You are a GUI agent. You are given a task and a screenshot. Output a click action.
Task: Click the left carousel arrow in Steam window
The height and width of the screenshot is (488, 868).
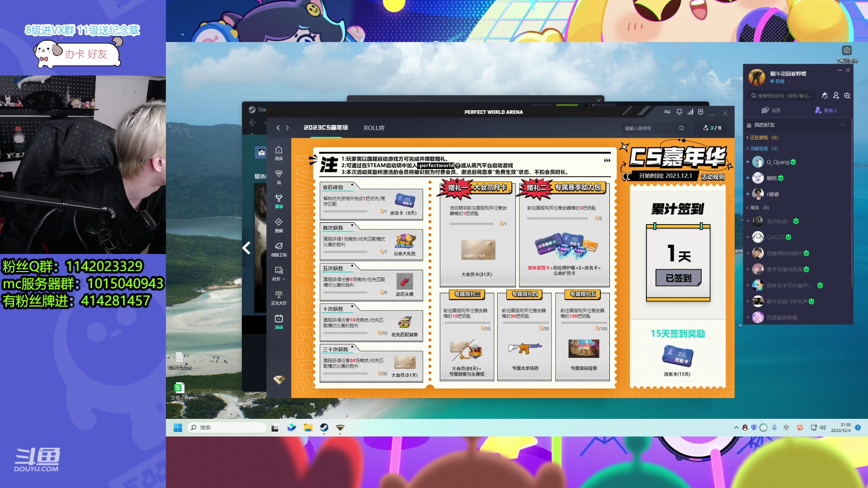point(246,248)
